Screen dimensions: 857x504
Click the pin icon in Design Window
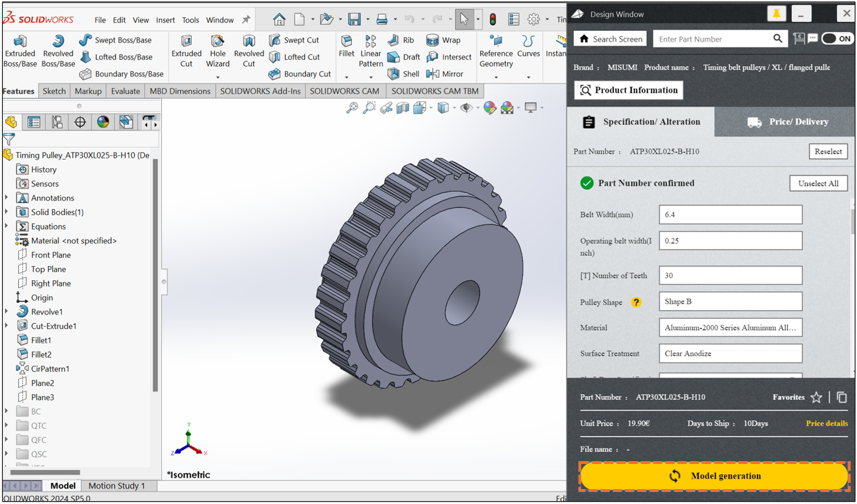pos(776,14)
